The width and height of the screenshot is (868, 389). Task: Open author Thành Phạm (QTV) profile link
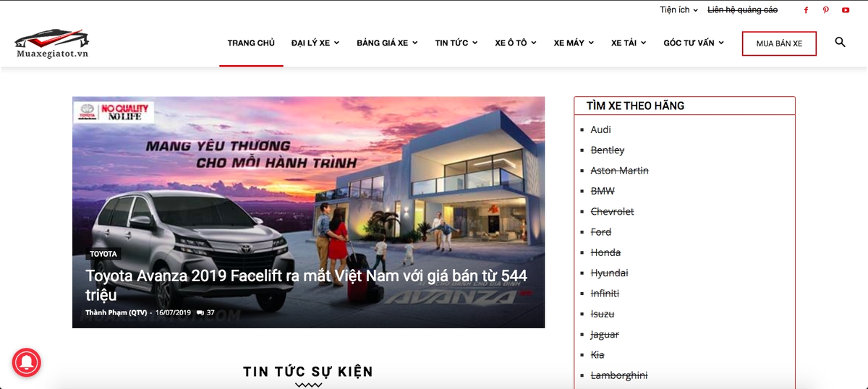tap(116, 313)
